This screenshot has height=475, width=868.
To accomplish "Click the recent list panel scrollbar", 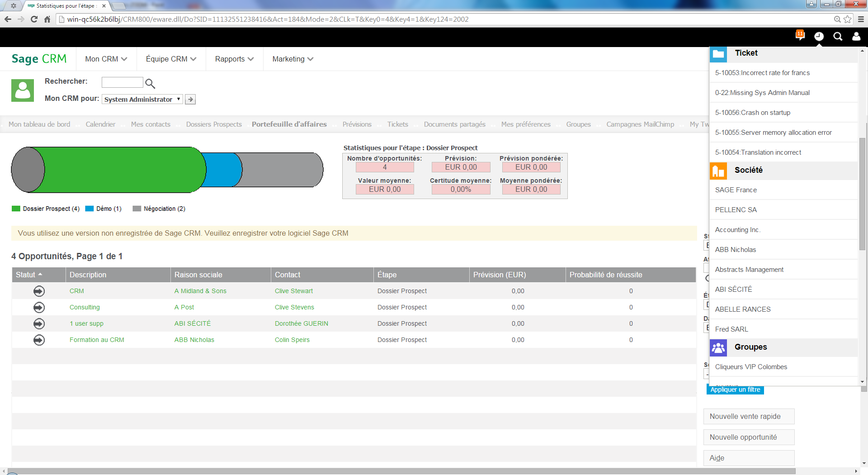I will tap(862, 195).
